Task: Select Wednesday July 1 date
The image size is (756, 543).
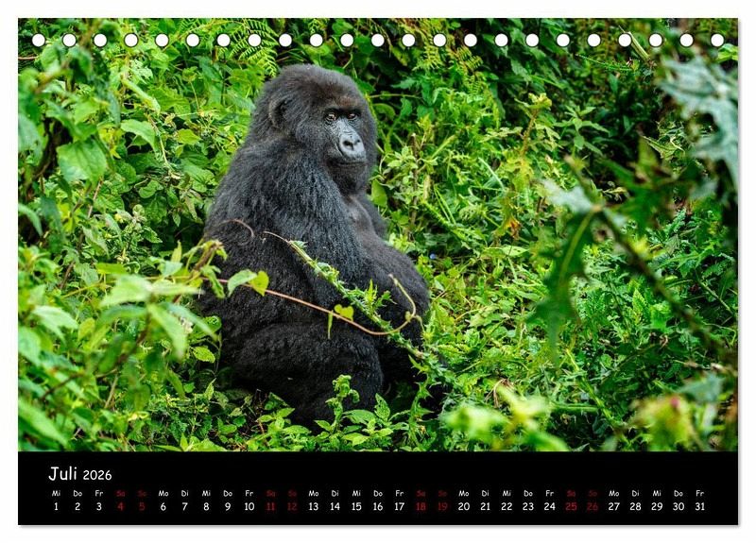Action: [x=56, y=506]
